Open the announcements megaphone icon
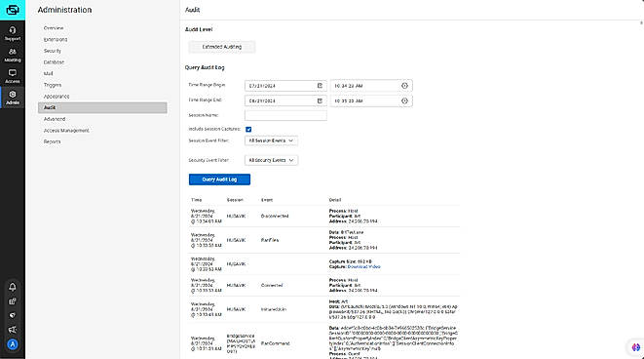This screenshot has width=644, height=359. [x=13, y=330]
